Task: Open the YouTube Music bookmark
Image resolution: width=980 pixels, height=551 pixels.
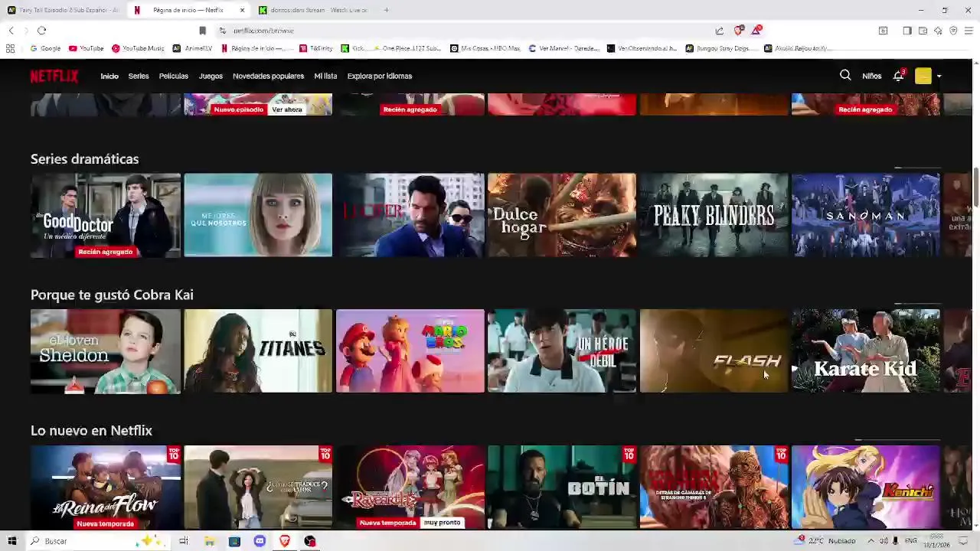Action: [x=138, y=48]
